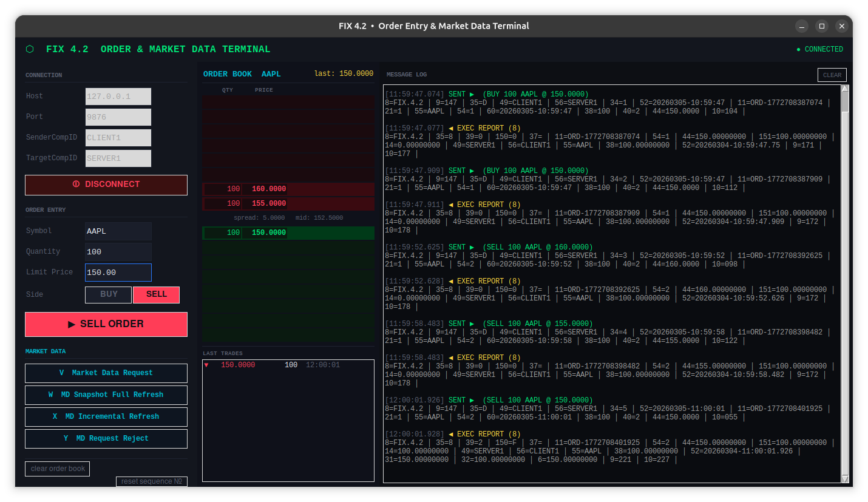Maximize the terminal window
The image size is (868, 502).
[822, 26]
